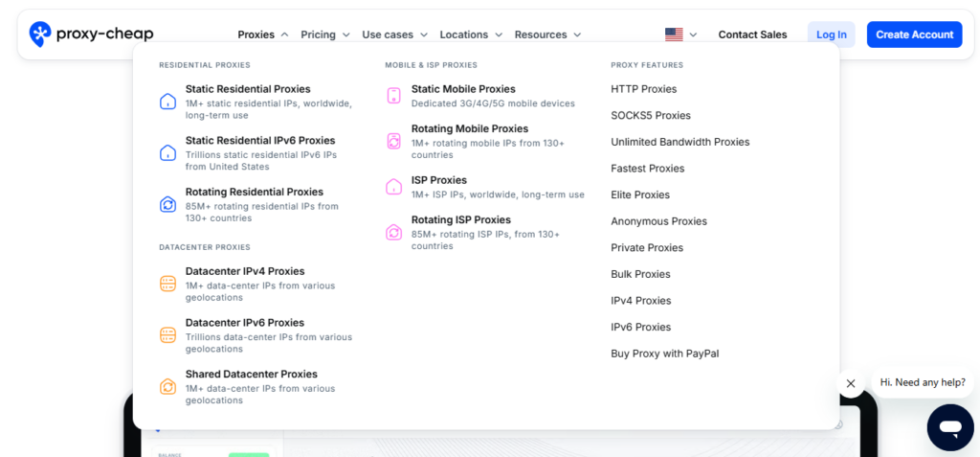
Task: Click the Shared Datacenter Proxies icon
Action: (167, 387)
